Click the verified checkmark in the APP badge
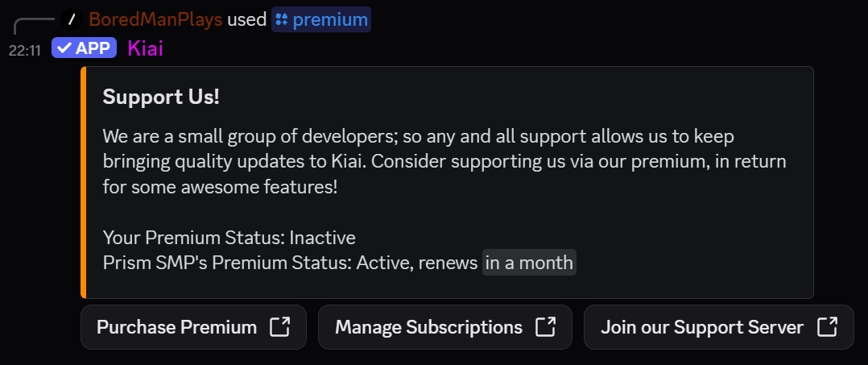 [64, 48]
